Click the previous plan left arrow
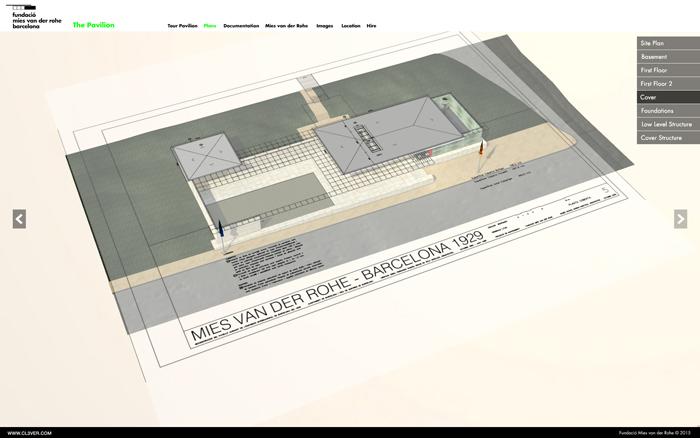This screenshot has height=438, width=700. pyautogui.click(x=19, y=219)
